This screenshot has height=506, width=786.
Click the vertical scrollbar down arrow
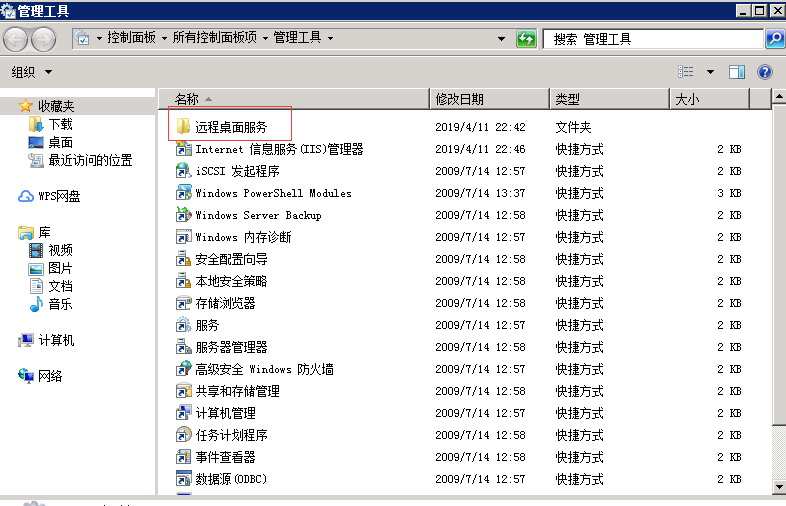tap(778, 486)
